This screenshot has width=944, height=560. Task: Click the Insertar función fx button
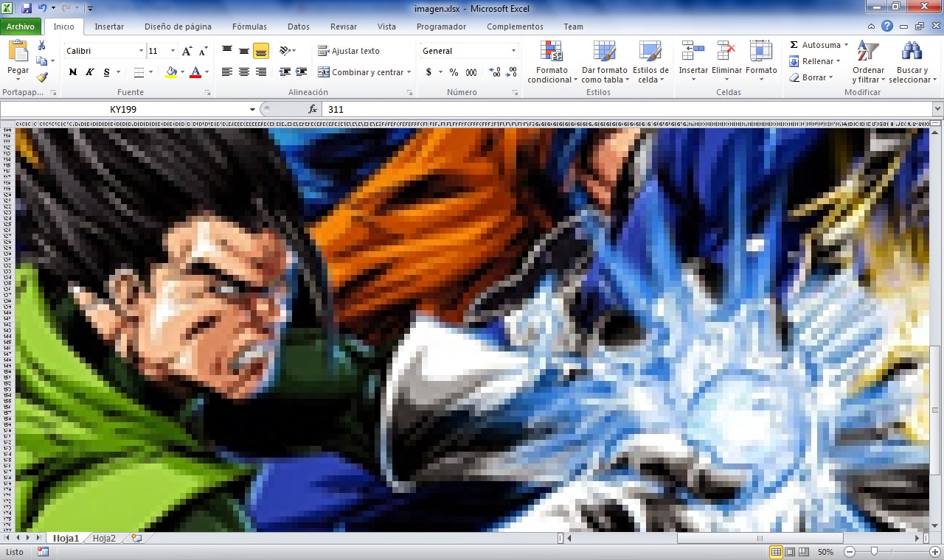tap(312, 108)
